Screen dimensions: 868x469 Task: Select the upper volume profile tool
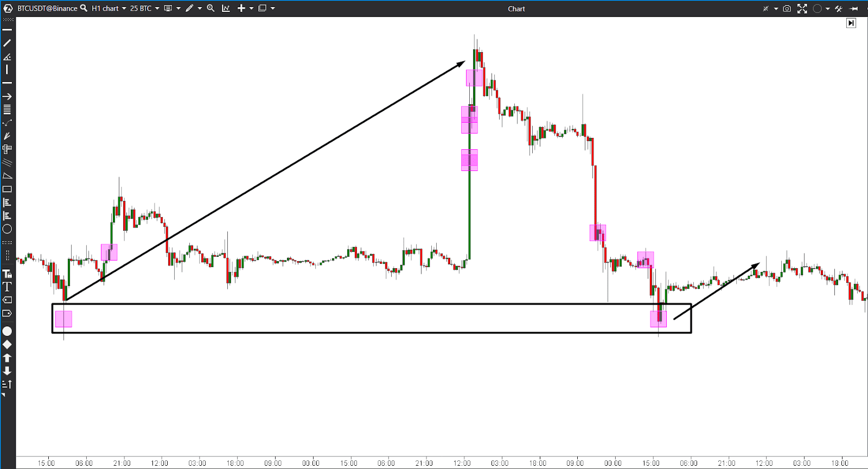[x=7, y=202]
